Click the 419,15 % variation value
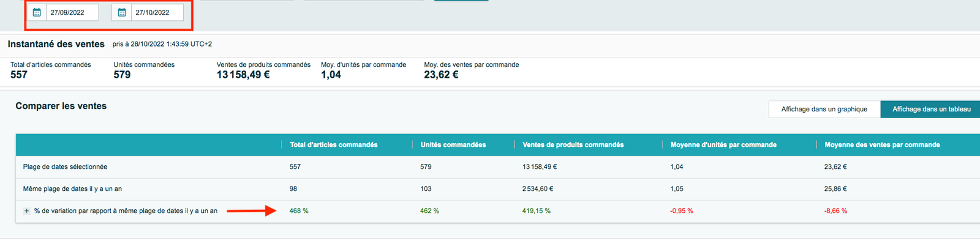 pos(537,211)
